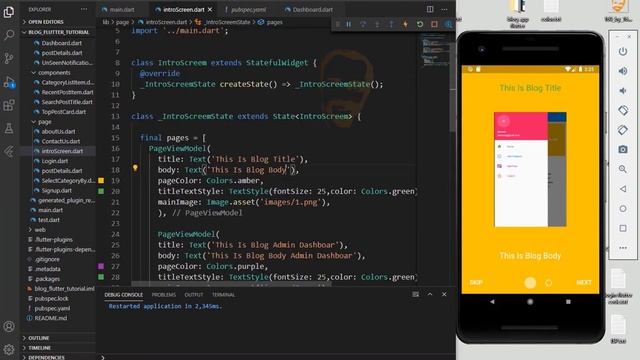Image resolution: width=640 pixels, height=360 pixels.
Task: Split the editor right
Action: click(430, 9)
